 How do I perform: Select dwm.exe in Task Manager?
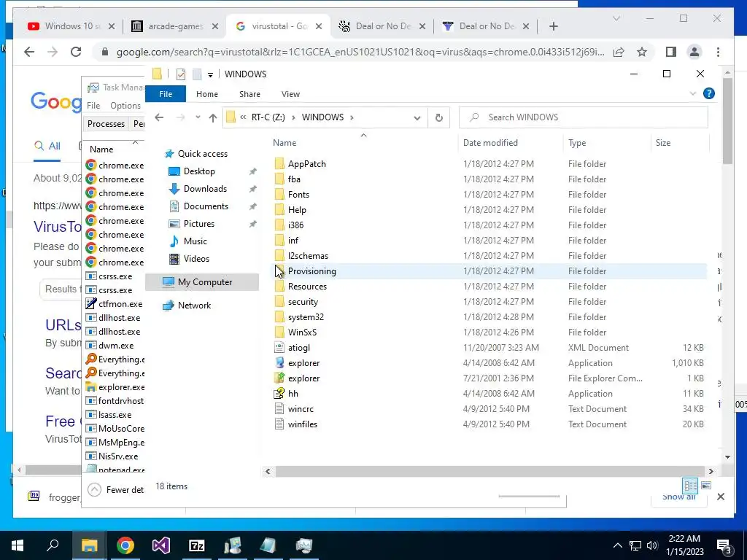[115, 345]
